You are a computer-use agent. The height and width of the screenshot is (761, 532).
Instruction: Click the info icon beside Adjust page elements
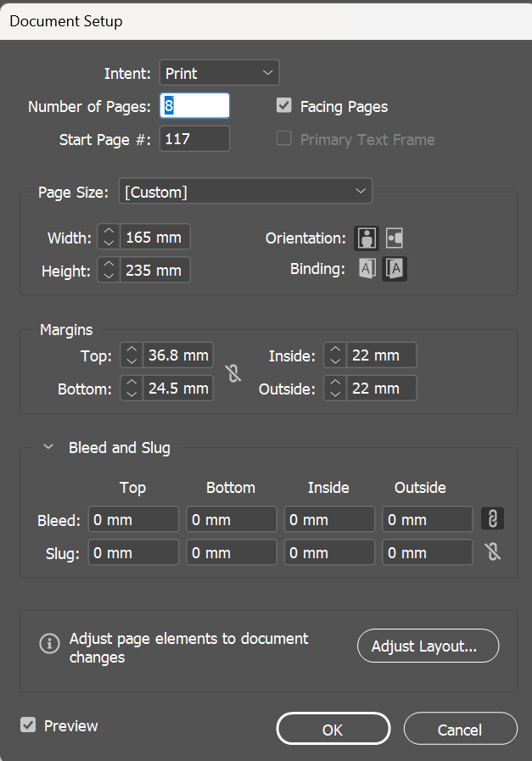(x=50, y=644)
